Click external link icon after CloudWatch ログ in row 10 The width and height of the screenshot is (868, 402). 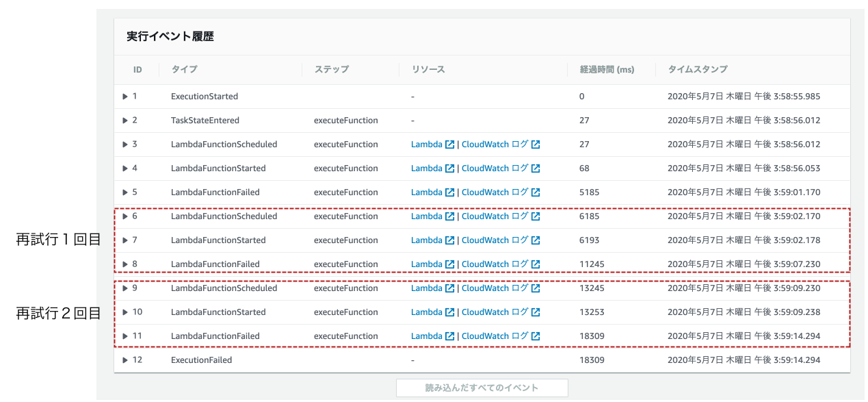pyautogui.click(x=536, y=312)
